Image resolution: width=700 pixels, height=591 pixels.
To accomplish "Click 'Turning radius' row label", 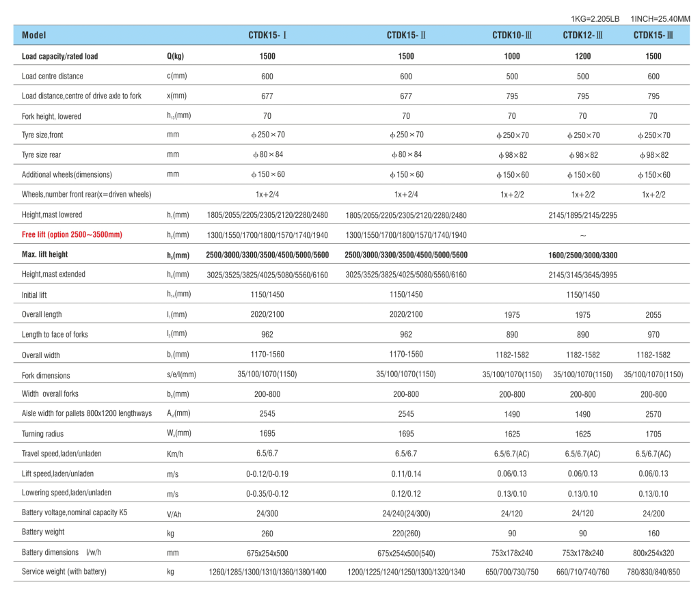I will tap(43, 434).
